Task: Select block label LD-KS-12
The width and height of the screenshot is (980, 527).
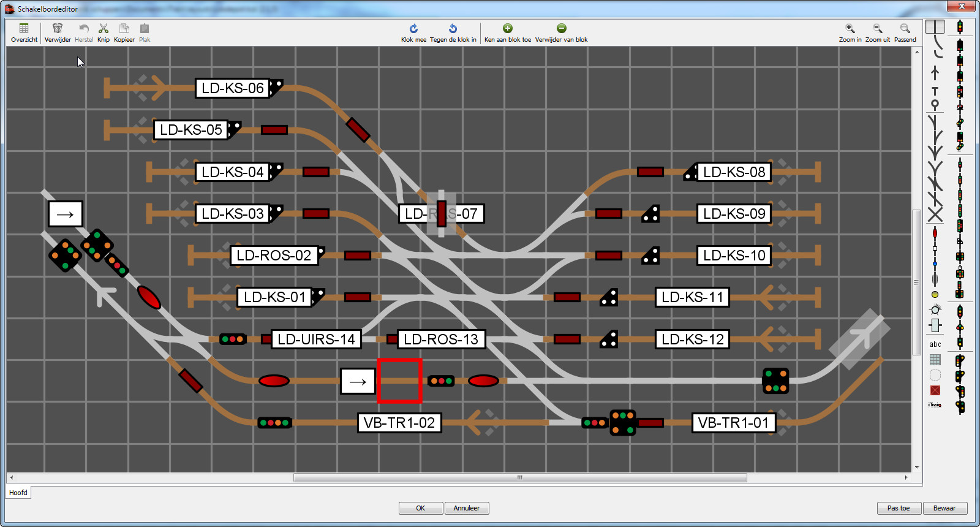Action: point(693,339)
